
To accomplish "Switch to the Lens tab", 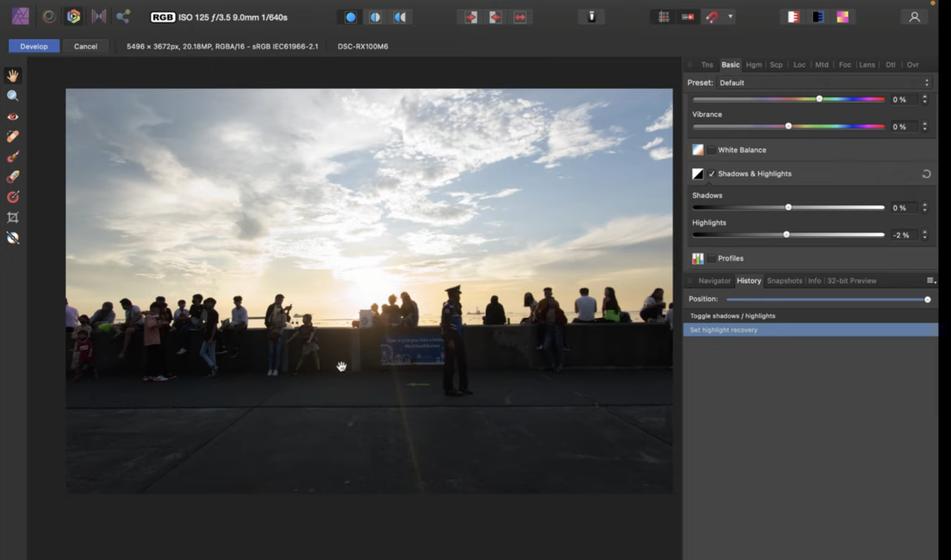I will 867,65.
